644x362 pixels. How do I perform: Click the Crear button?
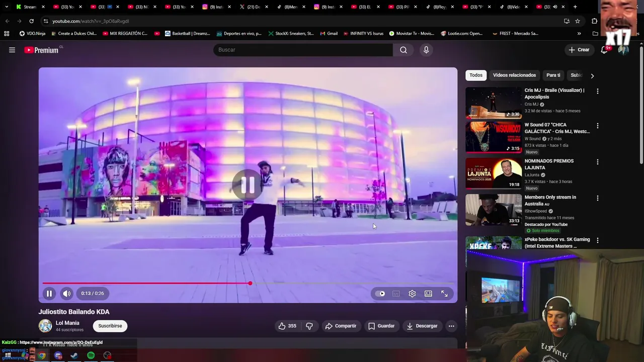pos(579,50)
